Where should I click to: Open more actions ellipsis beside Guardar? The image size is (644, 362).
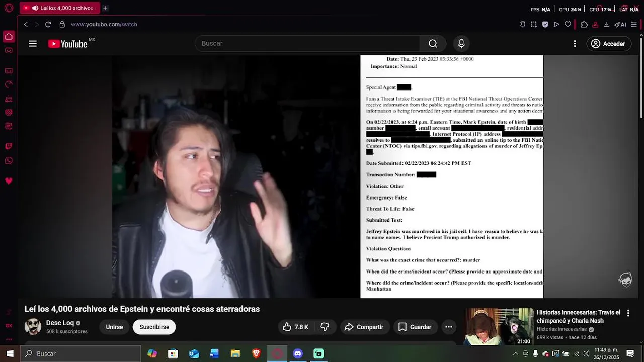[449, 327]
